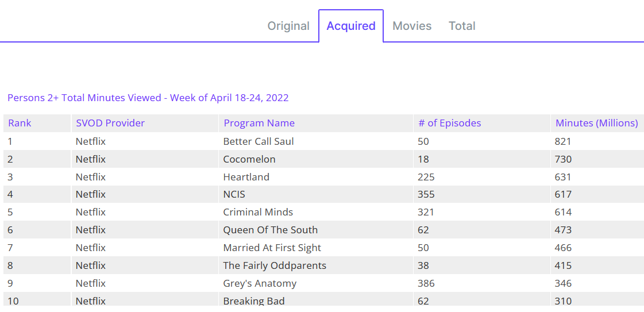Image resolution: width=644 pixels, height=312 pixels.
Task: Select the Heartland row program name
Action: 246,177
